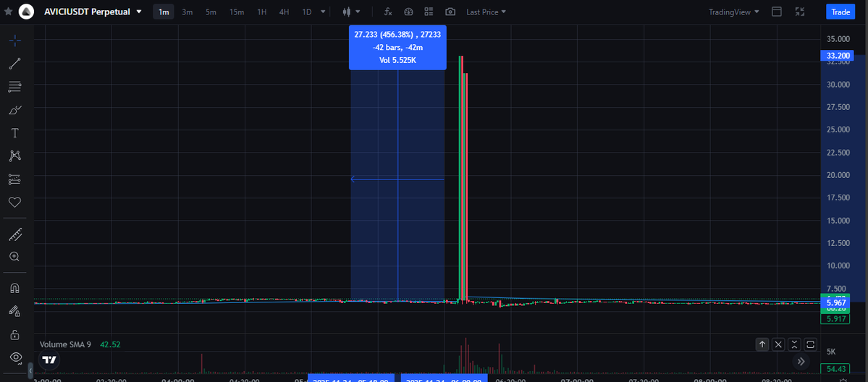Jump to latest bar double-arrow button
Image resolution: width=868 pixels, height=382 pixels.
click(x=801, y=362)
